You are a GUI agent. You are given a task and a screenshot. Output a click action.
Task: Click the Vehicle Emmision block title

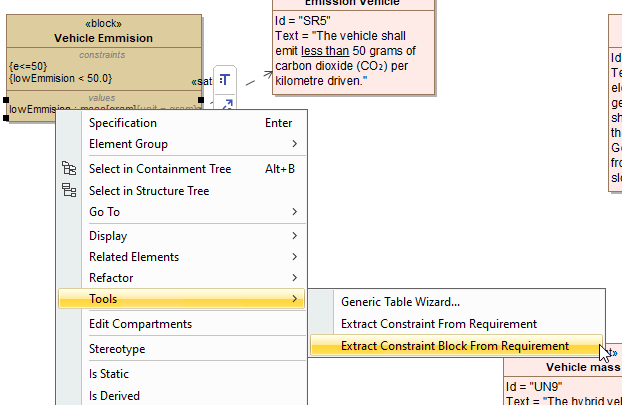pyautogui.click(x=104, y=38)
